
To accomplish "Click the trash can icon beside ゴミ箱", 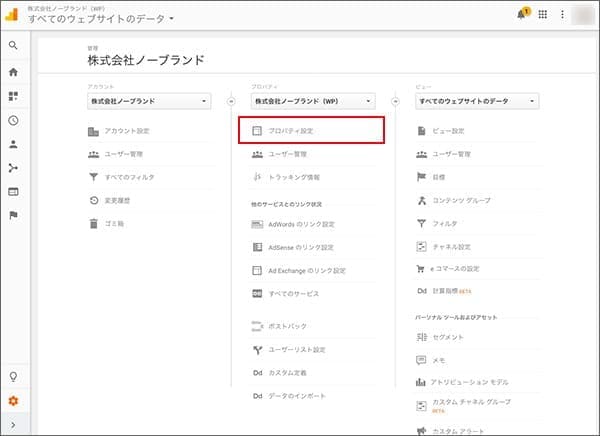I will pos(94,224).
